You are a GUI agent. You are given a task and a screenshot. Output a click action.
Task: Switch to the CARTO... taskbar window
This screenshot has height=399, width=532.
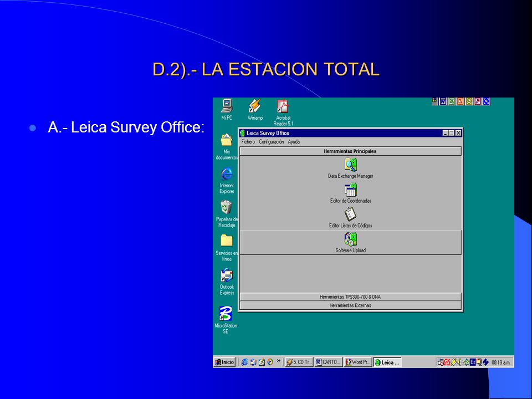tap(328, 362)
